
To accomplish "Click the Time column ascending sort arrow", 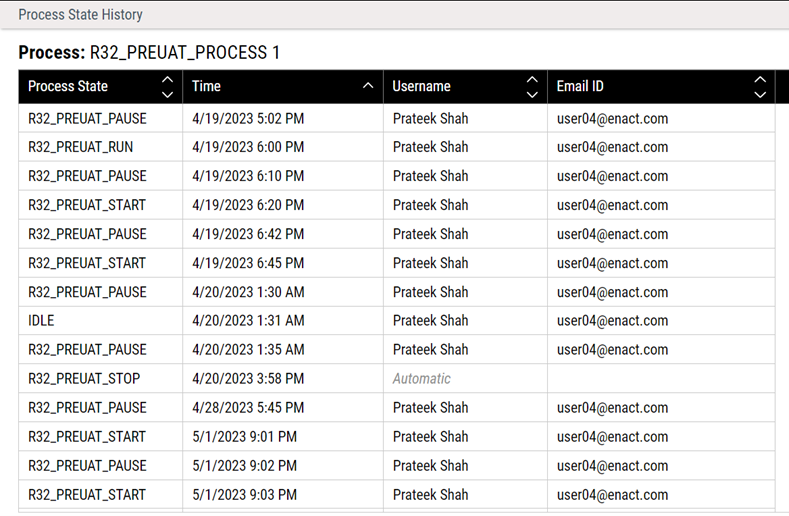I will click(x=368, y=87).
